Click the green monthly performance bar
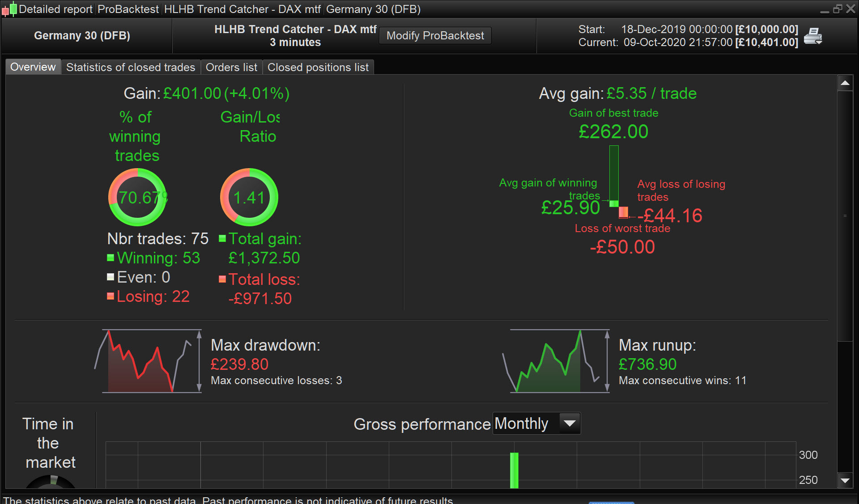Image resolution: width=859 pixels, height=504 pixels. coord(514,470)
